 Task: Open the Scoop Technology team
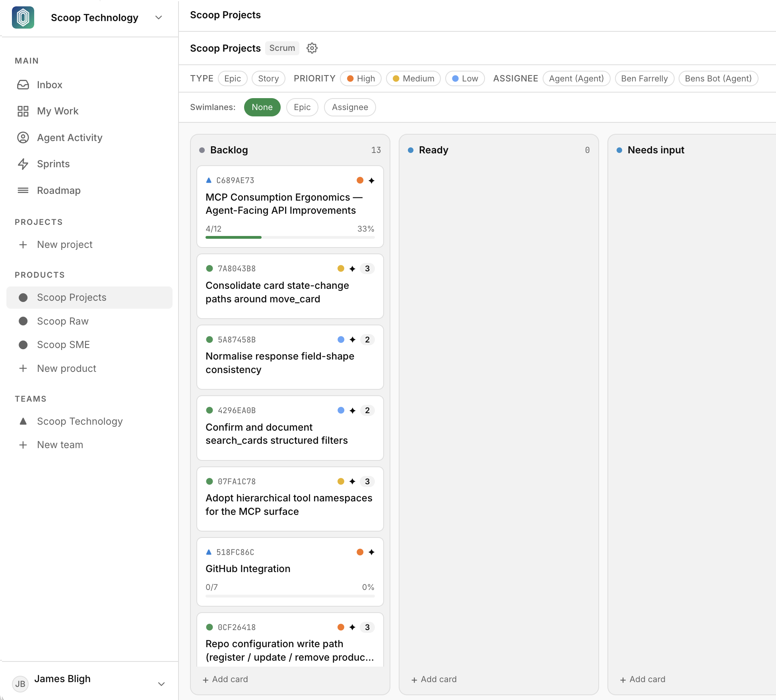coord(89,421)
